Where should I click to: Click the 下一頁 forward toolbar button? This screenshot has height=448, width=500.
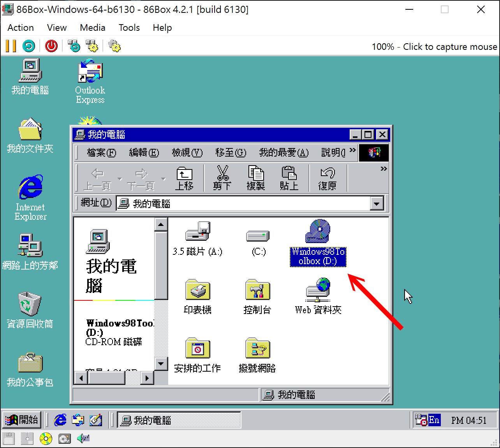[141, 178]
